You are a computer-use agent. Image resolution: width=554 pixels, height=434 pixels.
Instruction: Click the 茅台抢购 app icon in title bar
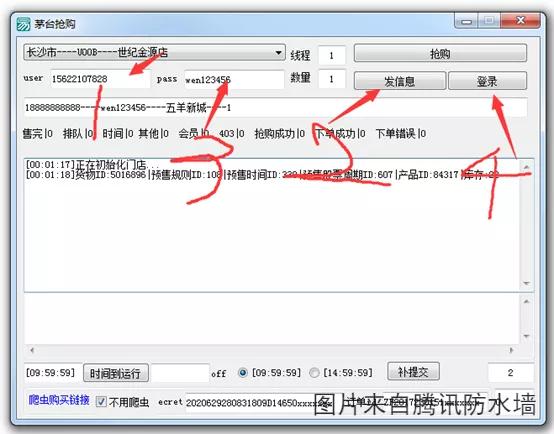pyautogui.click(x=23, y=24)
